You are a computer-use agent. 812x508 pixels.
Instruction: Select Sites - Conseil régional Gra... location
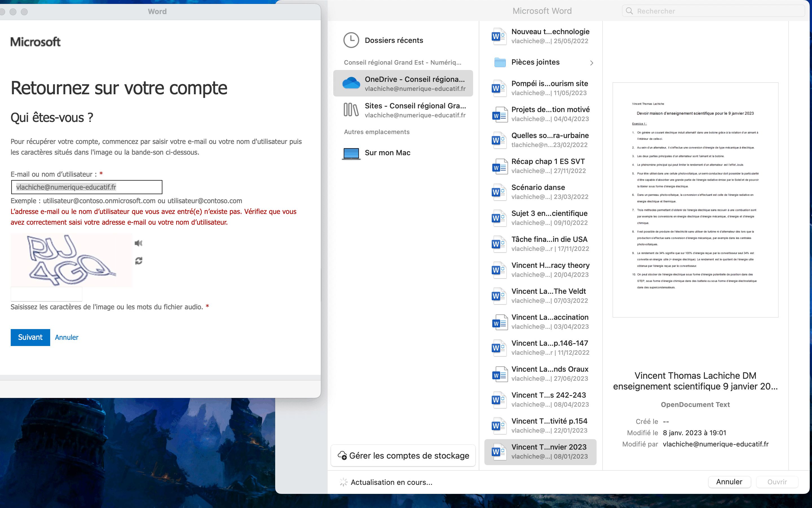coord(403,110)
